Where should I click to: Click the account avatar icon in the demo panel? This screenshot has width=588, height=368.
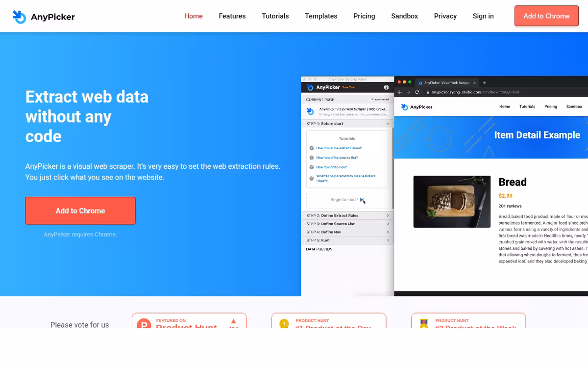(386, 87)
